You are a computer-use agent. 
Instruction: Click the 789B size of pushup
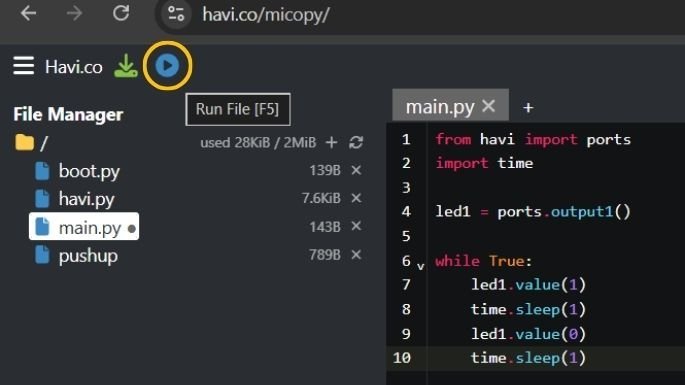point(325,255)
